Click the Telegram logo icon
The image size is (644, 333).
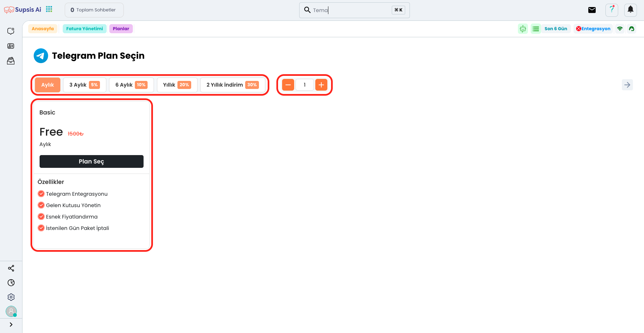point(41,56)
